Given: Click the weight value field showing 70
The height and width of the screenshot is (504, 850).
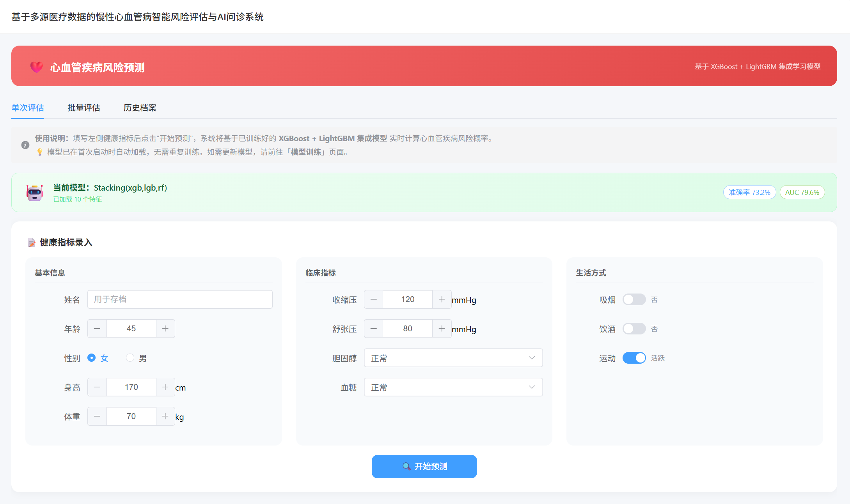Looking at the screenshot, I should click(131, 416).
